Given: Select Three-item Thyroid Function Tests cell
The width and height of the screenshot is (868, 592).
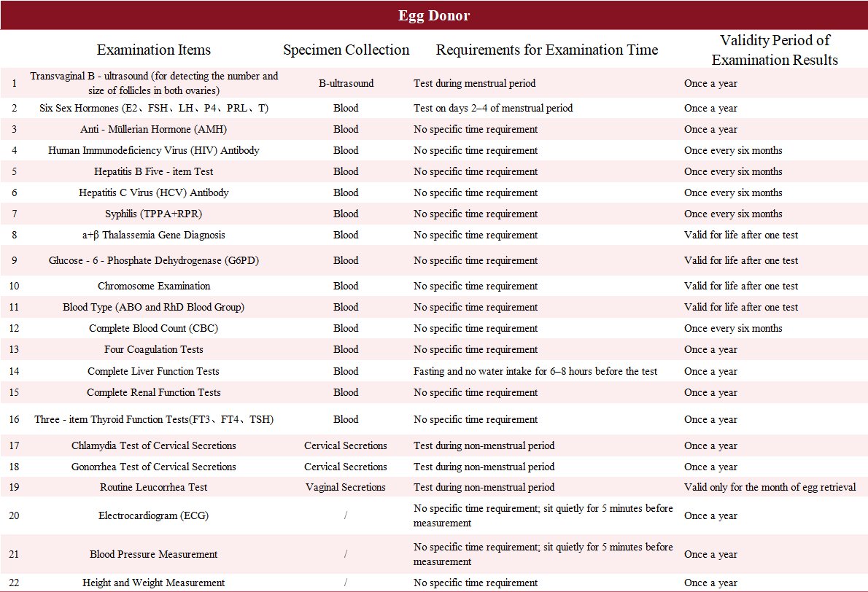Looking at the screenshot, I should pos(154,419).
